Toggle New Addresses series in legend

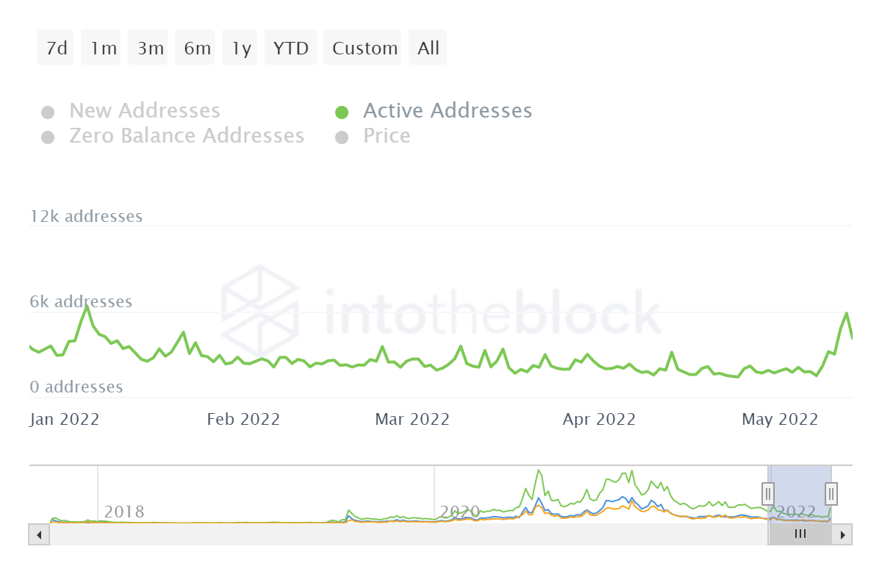(x=145, y=111)
